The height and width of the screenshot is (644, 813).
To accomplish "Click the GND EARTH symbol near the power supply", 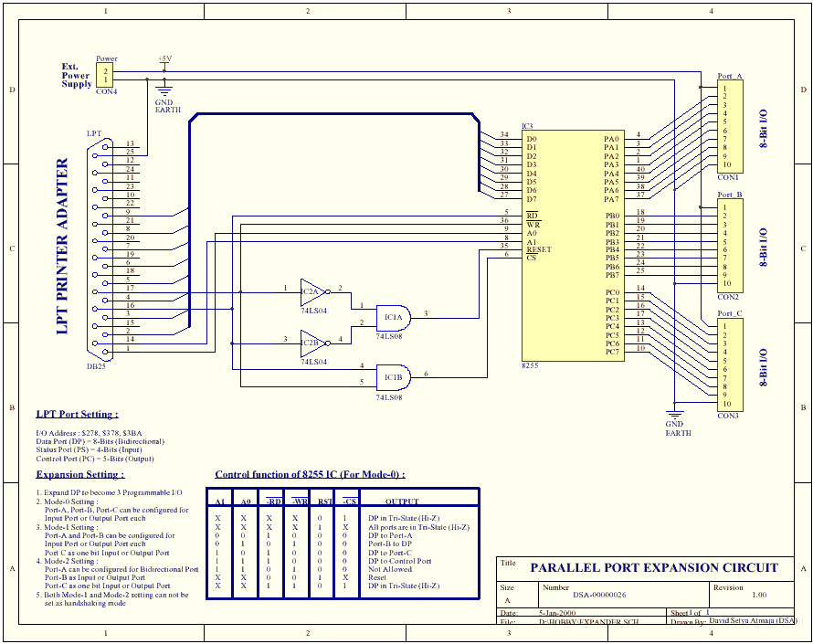I will coord(164,91).
